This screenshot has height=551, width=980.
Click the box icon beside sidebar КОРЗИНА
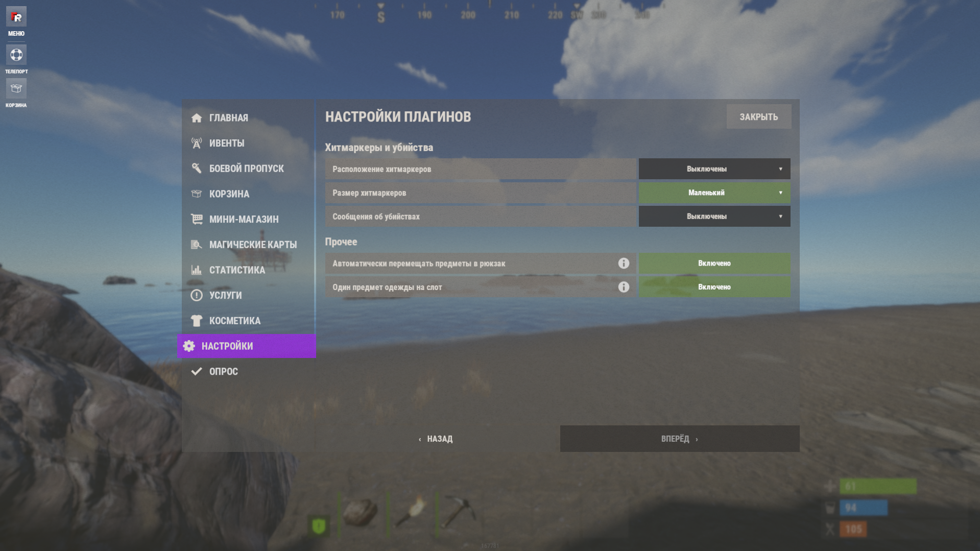pos(197,194)
